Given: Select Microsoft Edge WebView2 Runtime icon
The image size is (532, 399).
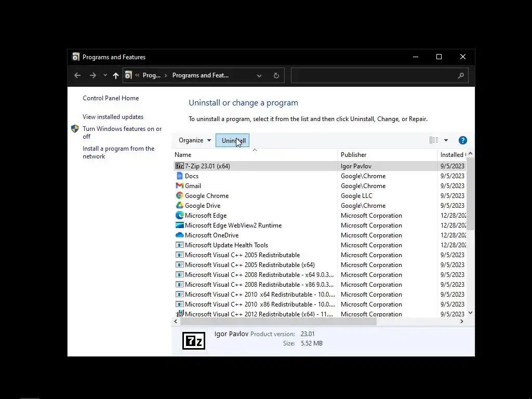Looking at the screenshot, I should pos(180,225).
